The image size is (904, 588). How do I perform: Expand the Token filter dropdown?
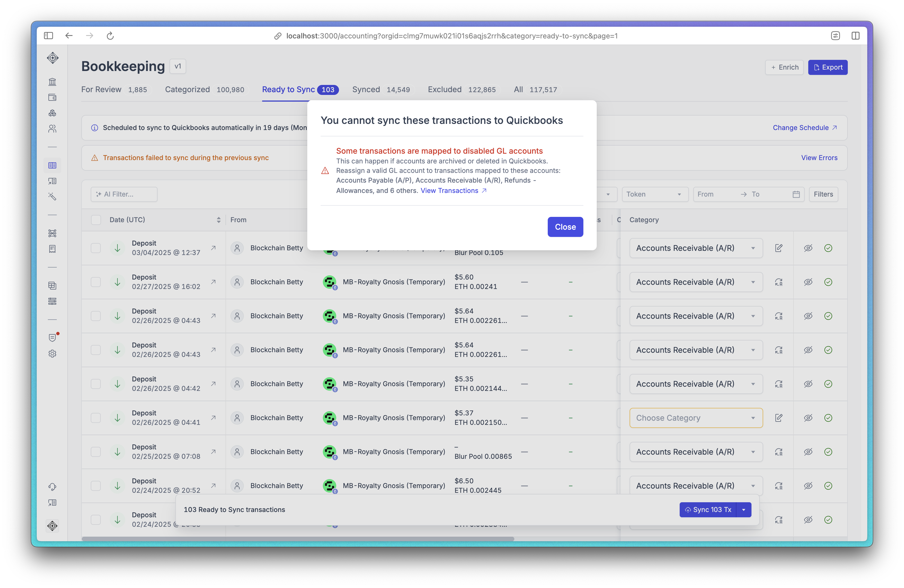tap(654, 195)
